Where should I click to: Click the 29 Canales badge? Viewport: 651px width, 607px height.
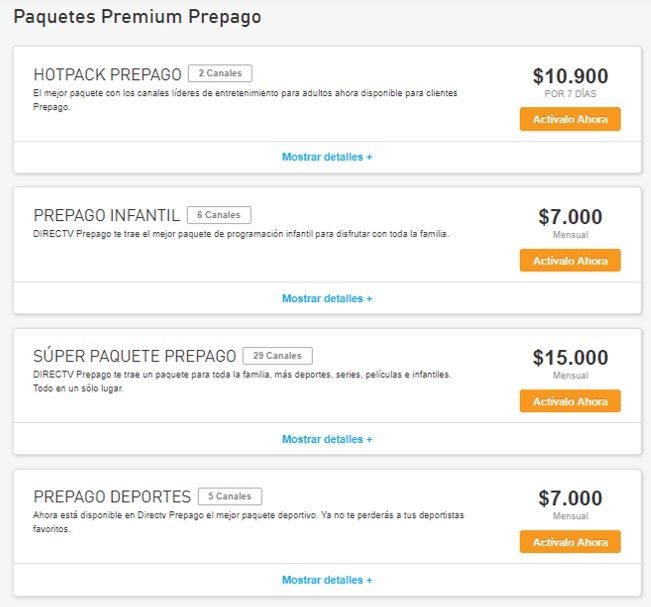(x=277, y=355)
